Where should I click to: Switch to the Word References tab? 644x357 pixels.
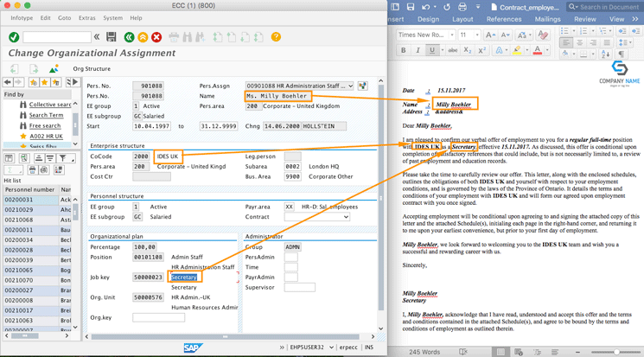504,19
